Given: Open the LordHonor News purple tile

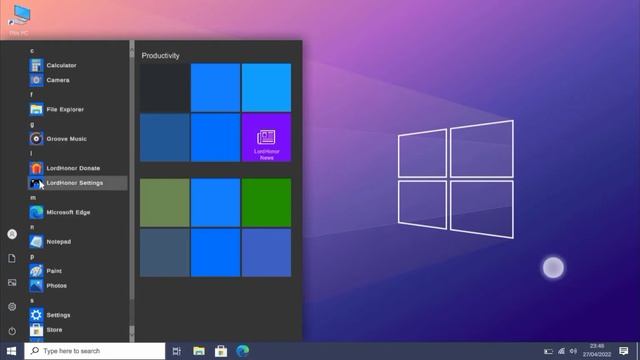Looking at the screenshot, I should click(267, 138).
